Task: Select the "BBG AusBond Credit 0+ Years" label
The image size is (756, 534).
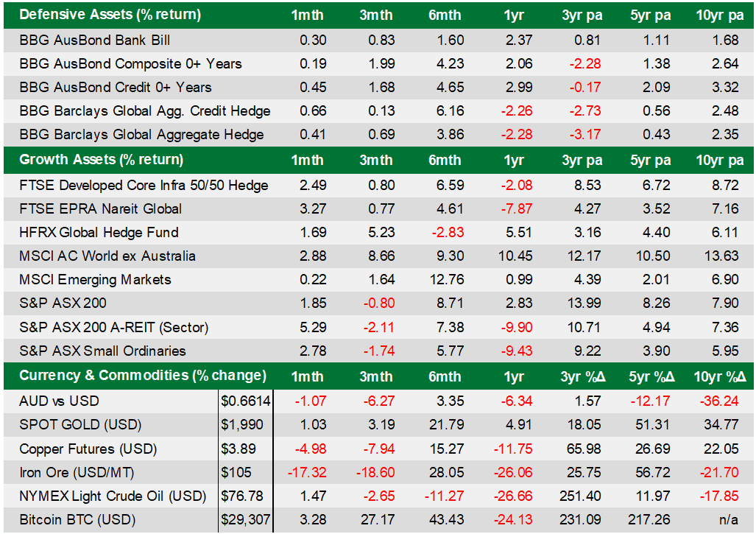Action: (x=116, y=88)
